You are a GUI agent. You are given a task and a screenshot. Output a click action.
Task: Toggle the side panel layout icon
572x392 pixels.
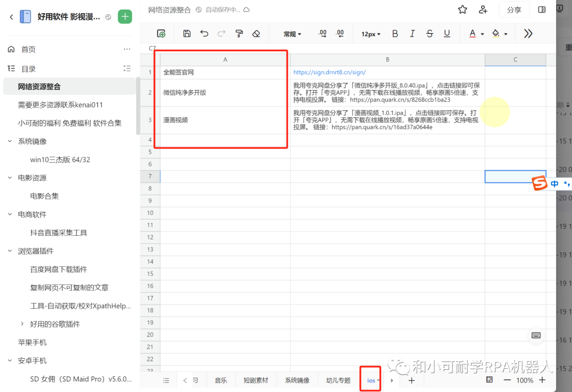click(x=542, y=10)
